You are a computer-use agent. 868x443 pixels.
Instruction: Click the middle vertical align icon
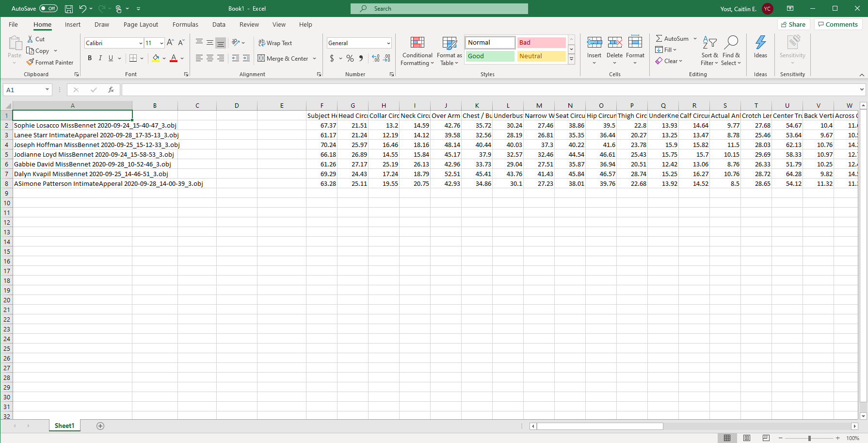click(x=210, y=43)
